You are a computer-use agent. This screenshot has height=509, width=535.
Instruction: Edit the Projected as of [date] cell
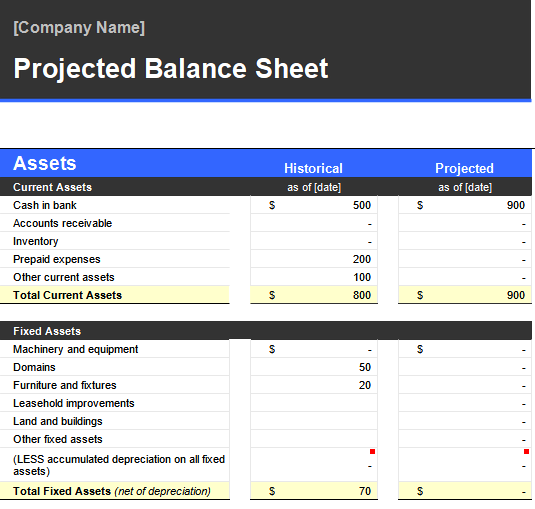(x=465, y=187)
